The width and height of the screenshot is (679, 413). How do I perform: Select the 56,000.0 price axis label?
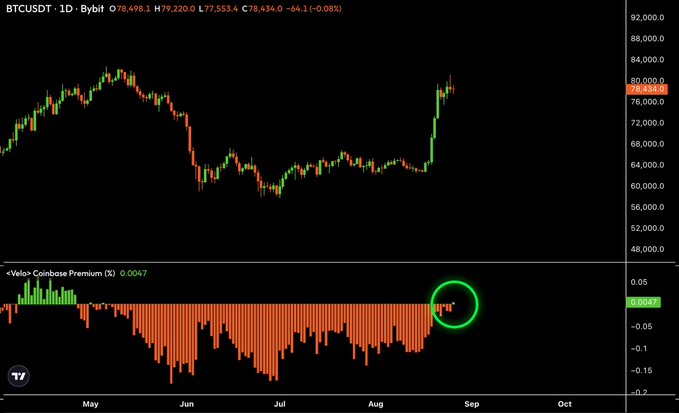tap(647, 207)
